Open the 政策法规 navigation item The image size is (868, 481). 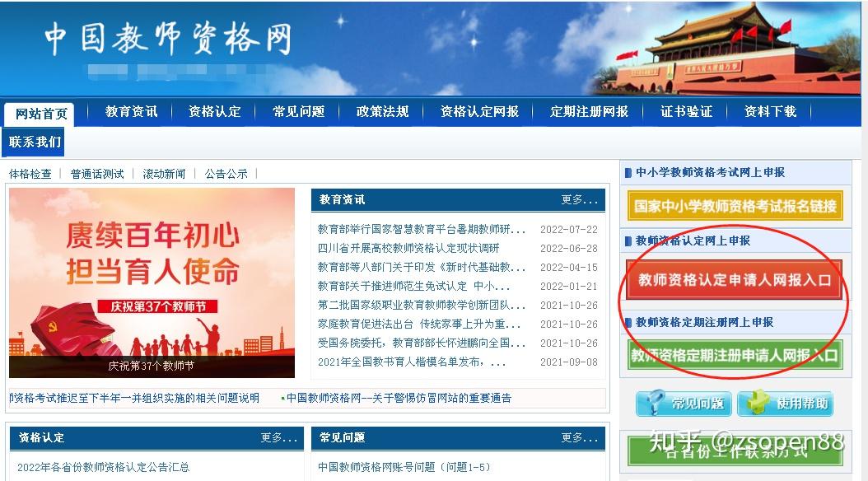tap(382, 112)
